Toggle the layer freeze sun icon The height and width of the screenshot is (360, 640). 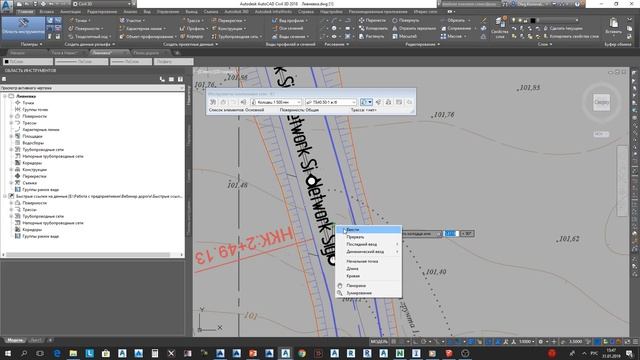point(520,20)
